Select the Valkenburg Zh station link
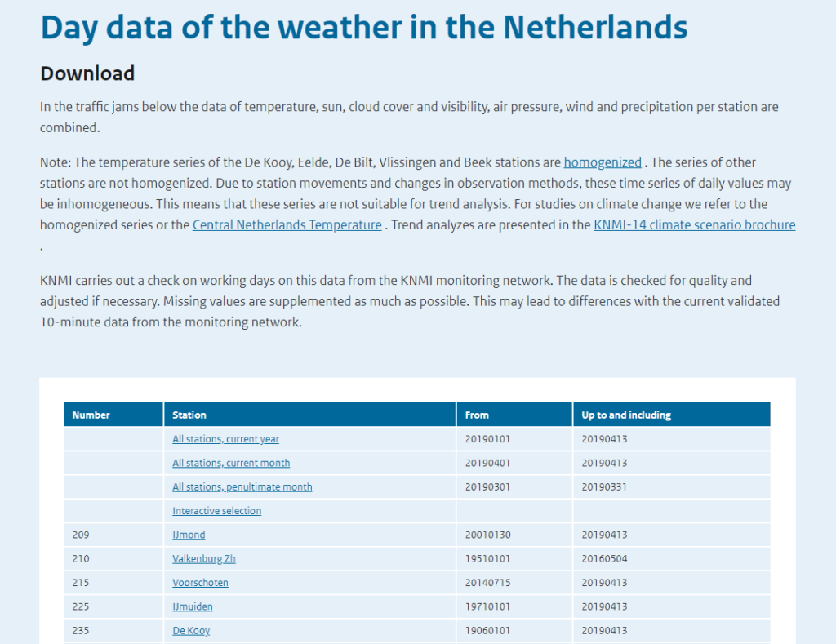Viewport: 836px width, 644px height. [203, 559]
